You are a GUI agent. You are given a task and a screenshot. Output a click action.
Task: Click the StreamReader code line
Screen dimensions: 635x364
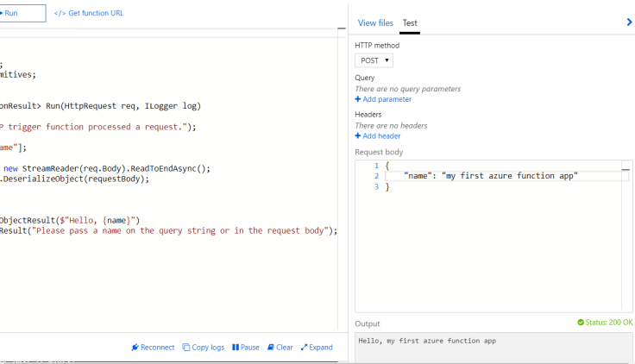(x=105, y=168)
